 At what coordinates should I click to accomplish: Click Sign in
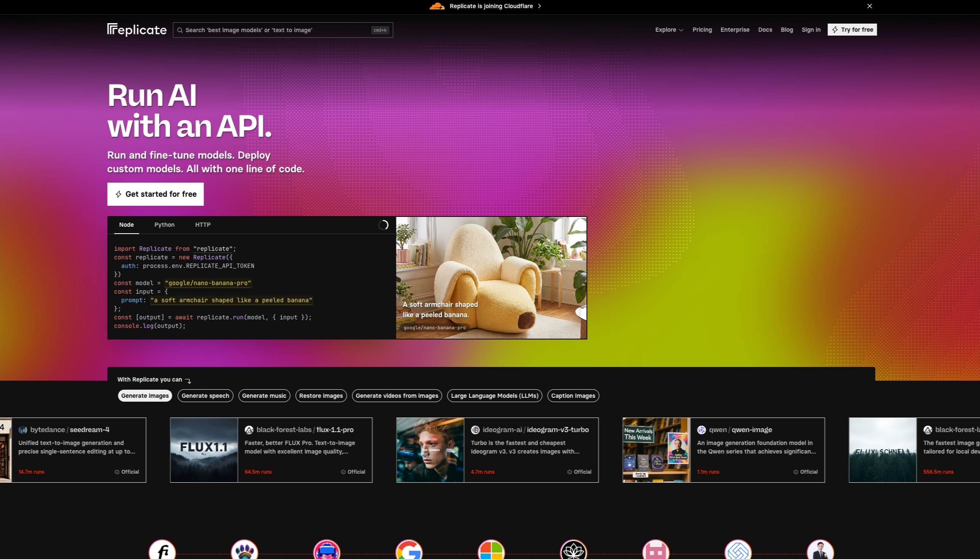(811, 30)
